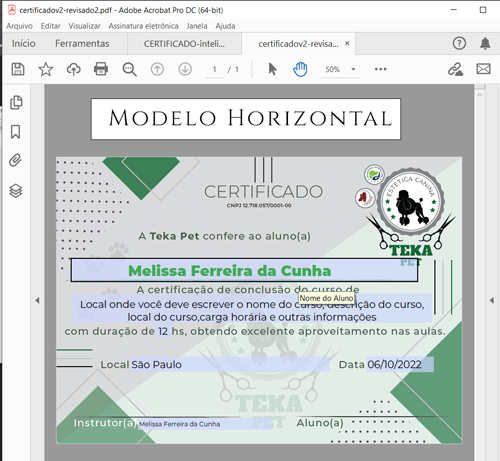Open the Janela menu
Screen dimensions: 500x461
click(x=197, y=26)
